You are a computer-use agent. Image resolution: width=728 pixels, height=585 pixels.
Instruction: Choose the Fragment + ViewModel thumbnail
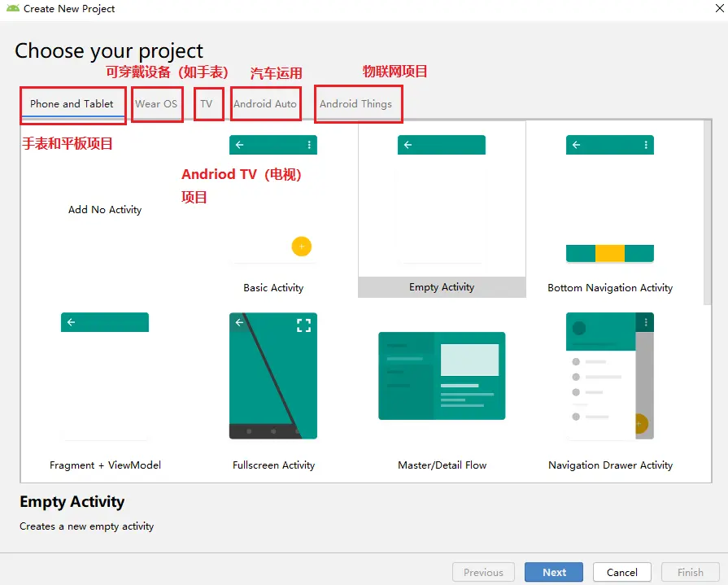coord(105,376)
